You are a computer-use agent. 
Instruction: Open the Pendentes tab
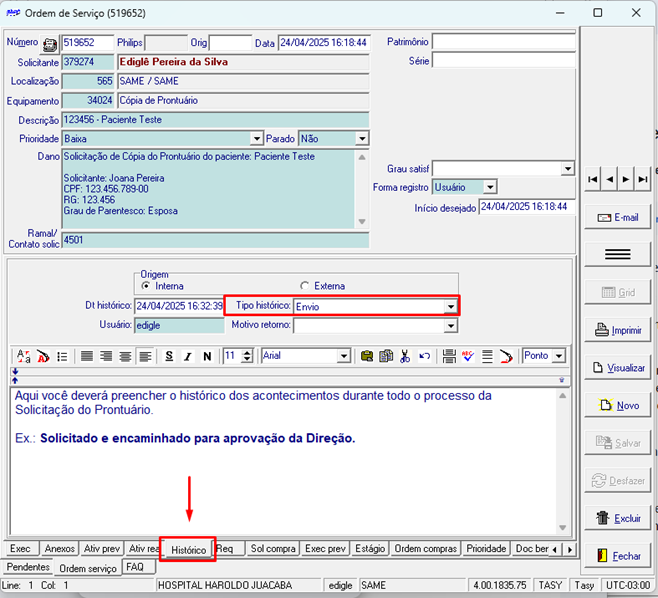(28, 567)
